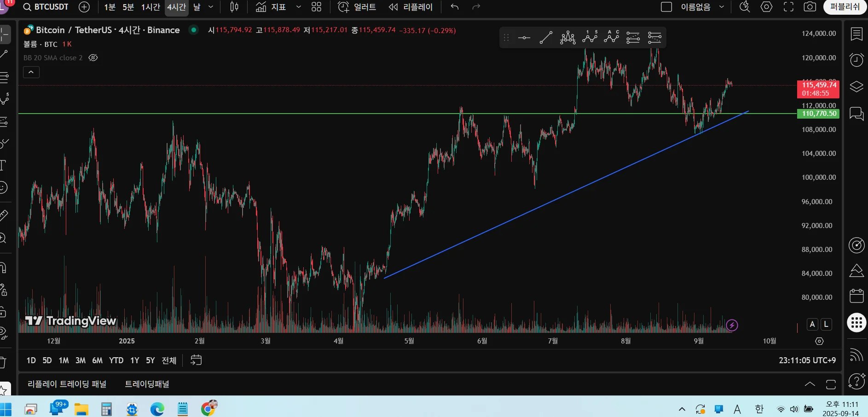868x417 pixels.
Task: Switch to 1시간 interval
Action: click(x=150, y=7)
